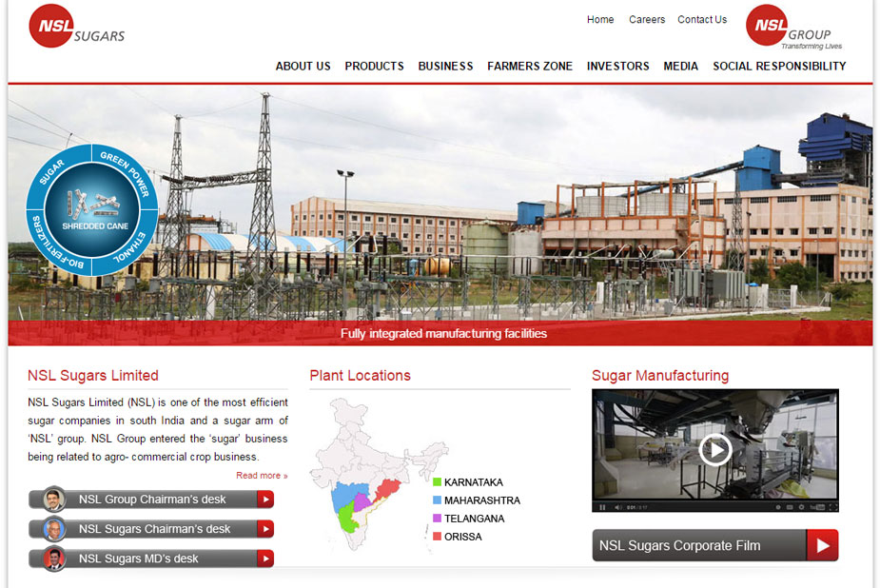This screenshot has height=588, width=880.
Task: Select the GREEN POWER segment on the wheel
Action: 126,173
